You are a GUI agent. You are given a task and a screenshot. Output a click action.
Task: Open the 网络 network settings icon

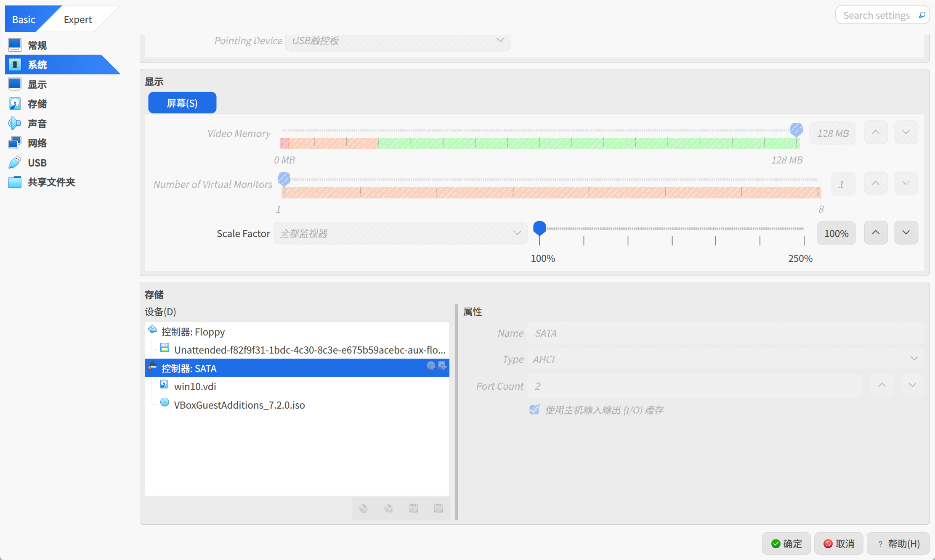[x=15, y=143]
